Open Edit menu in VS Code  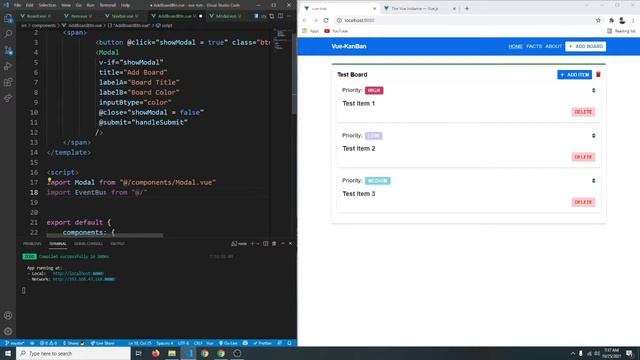coord(30,5)
